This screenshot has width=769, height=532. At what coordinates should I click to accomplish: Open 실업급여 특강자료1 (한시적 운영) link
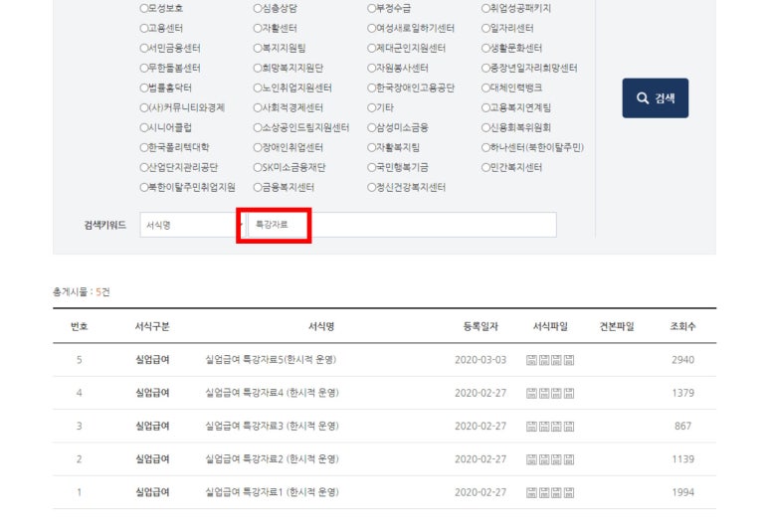point(272,492)
